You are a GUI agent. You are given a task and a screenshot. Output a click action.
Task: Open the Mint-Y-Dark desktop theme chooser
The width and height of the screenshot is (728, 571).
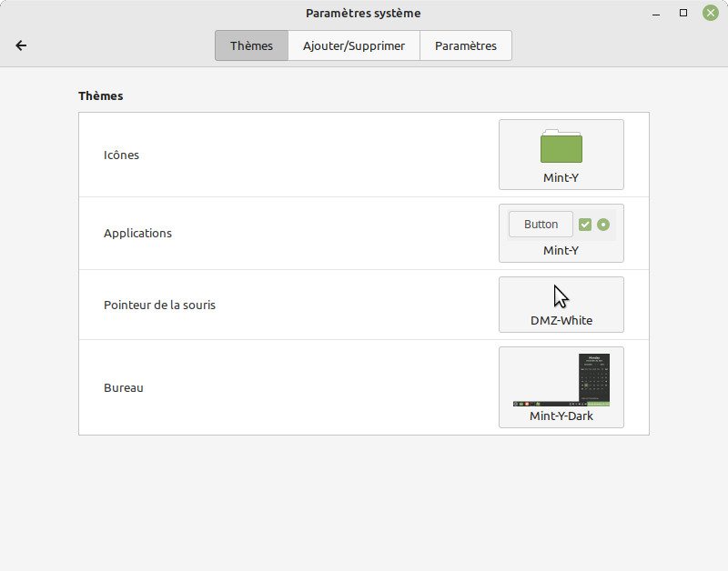coord(561,387)
